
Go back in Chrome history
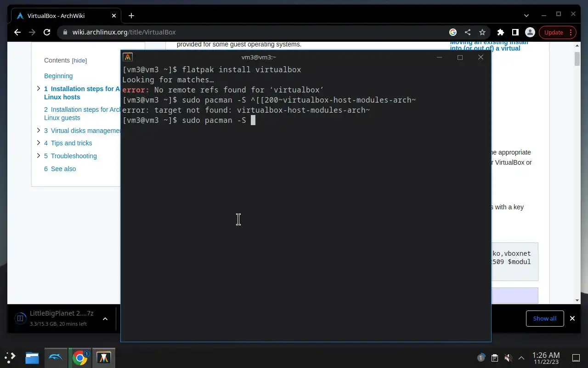click(17, 32)
